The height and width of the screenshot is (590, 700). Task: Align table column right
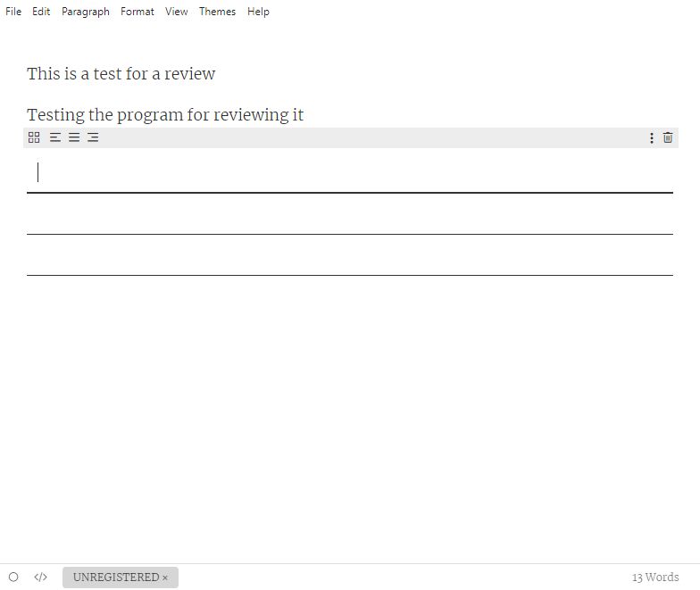[93, 137]
